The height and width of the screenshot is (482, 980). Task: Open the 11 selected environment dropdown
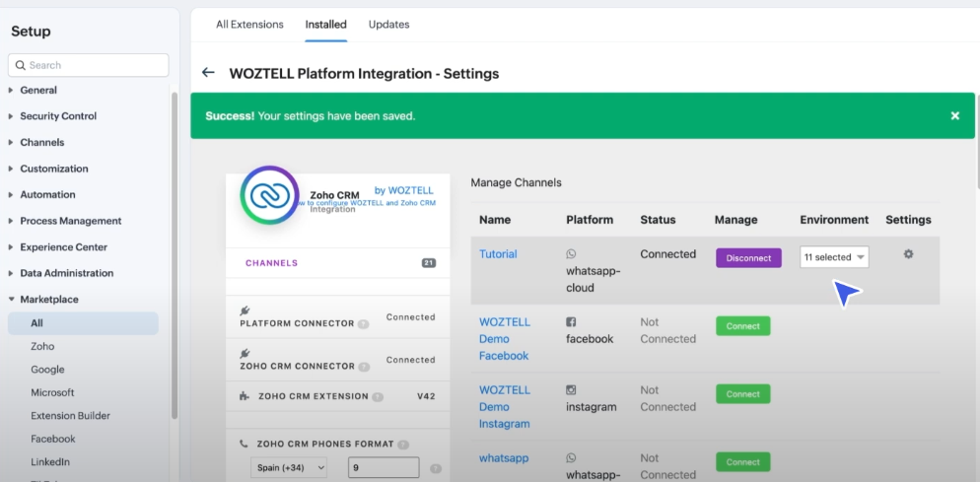click(x=834, y=257)
